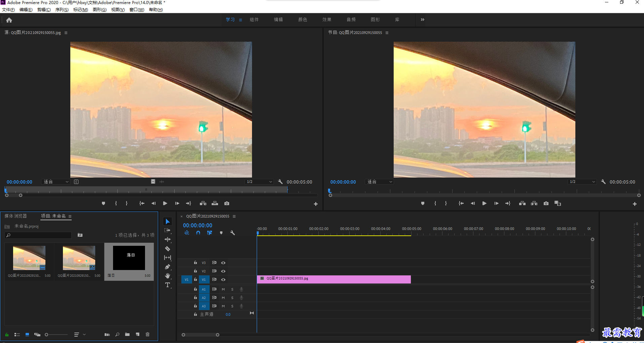Screen dimensions: 644x343
Task: Open Source monitor settings wrench
Action: point(280,182)
